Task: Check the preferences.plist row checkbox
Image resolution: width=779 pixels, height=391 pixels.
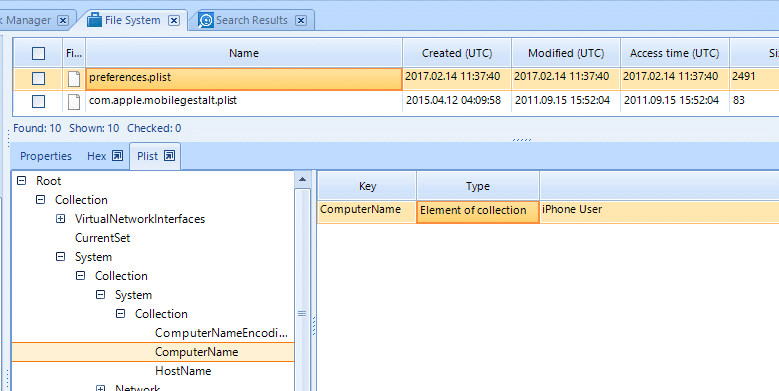Action: [x=38, y=78]
